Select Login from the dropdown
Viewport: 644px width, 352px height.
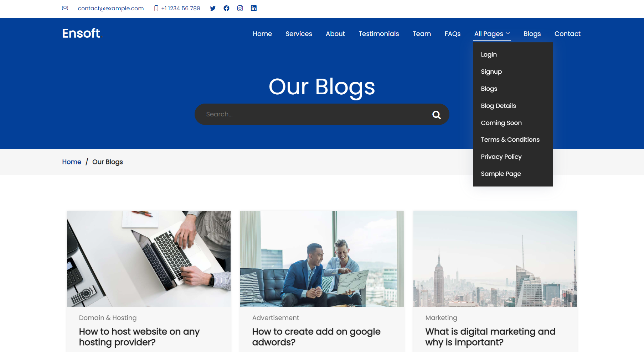pyautogui.click(x=489, y=54)
